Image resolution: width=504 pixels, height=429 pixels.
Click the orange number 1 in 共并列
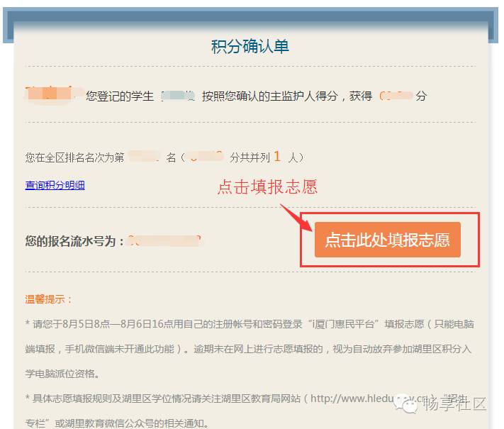277,157
